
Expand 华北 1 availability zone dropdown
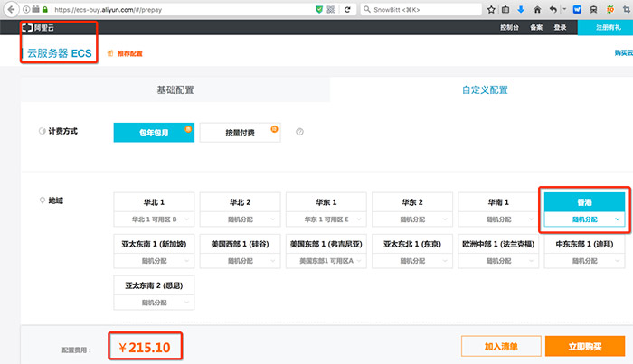[x=154, y=219]
